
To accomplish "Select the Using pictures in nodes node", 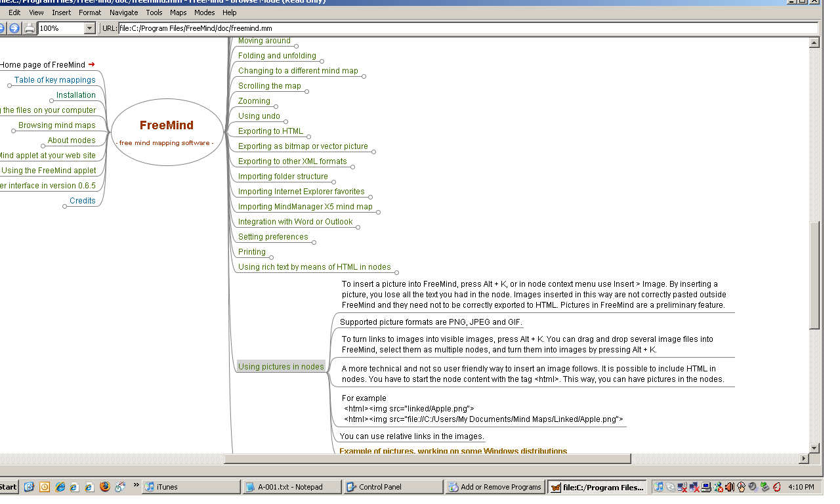I will [x=281, y=367].
